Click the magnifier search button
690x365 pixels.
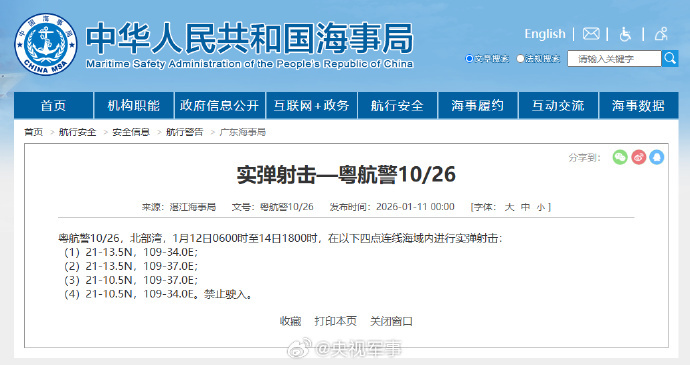coord(670,58)
